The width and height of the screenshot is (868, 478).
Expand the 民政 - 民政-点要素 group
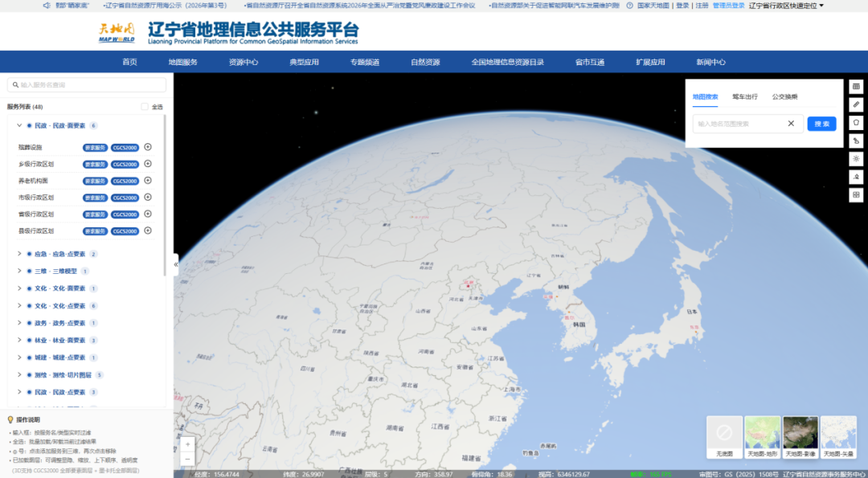point(19,392)
